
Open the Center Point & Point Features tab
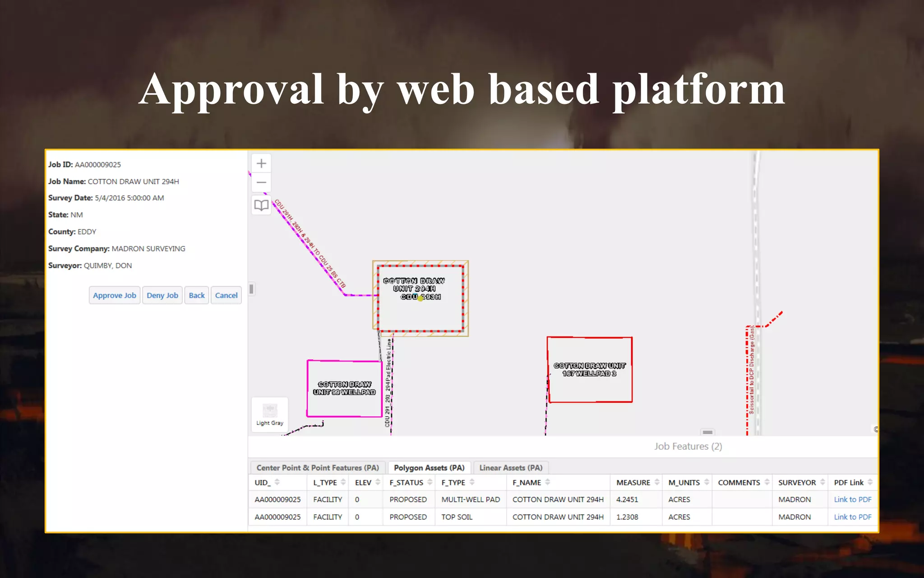point(318,468)
